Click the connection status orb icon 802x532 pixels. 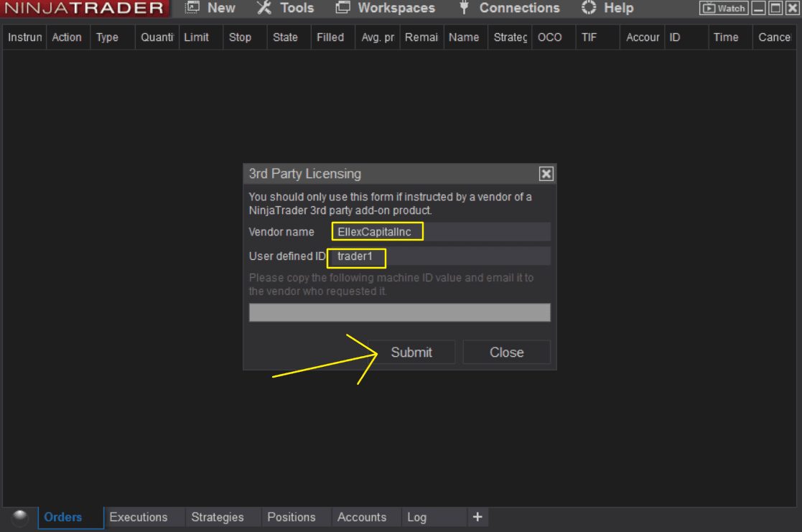(x=20, y=517)
